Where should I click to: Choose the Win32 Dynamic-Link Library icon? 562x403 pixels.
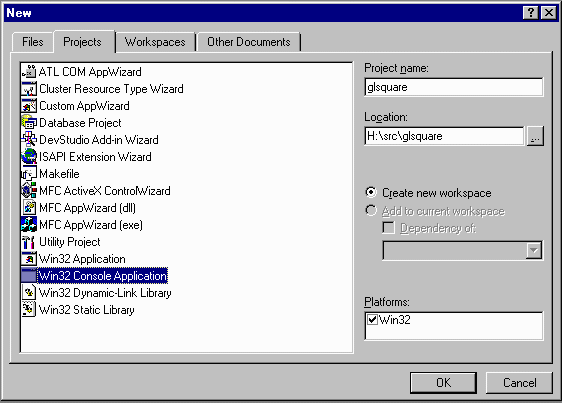point(29,293)
